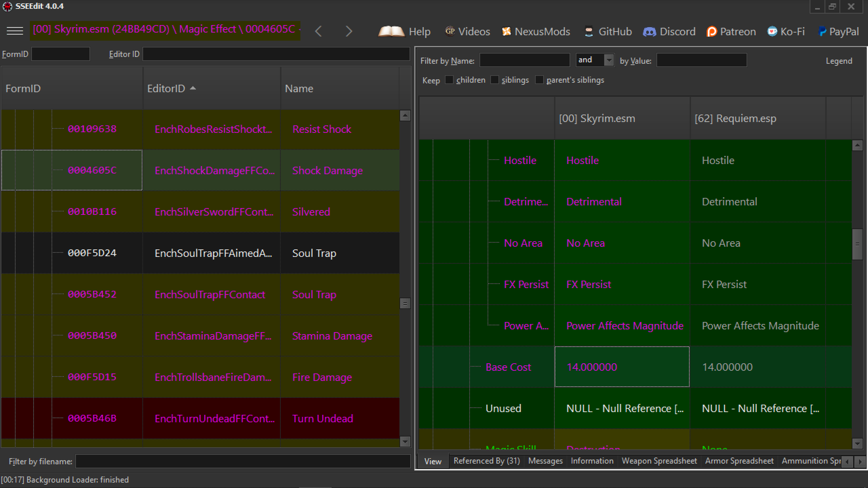Viewport: 868px width, 488px height.
Task: Switch to Referenced By (31) tab
Action: pyautogui.click(x=487, y=461)
